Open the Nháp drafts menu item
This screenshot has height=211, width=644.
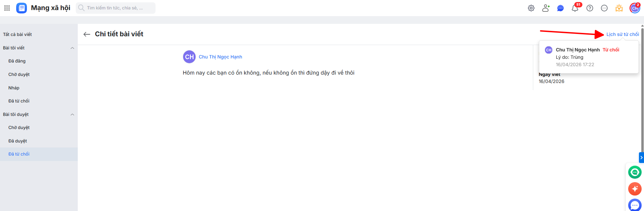[14, 88]
